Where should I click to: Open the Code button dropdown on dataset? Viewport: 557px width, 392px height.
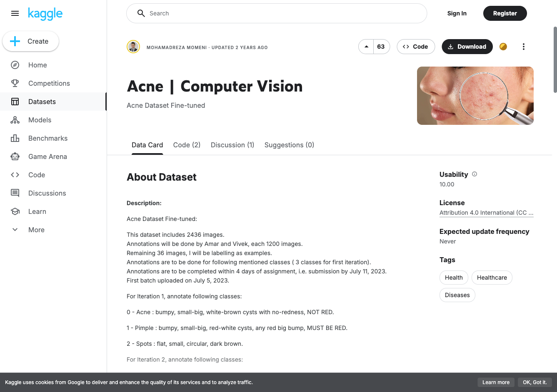415,47
